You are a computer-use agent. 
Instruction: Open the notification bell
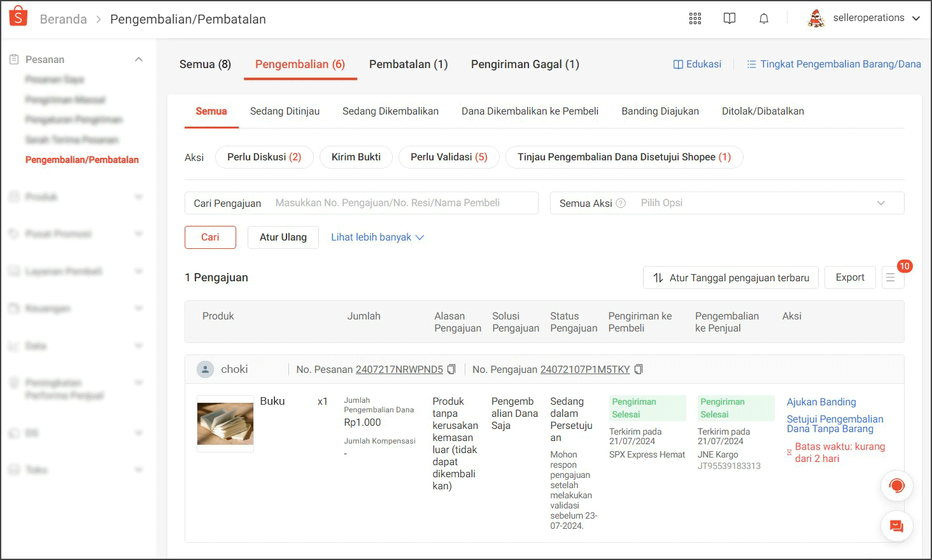(x=763, y=18)
